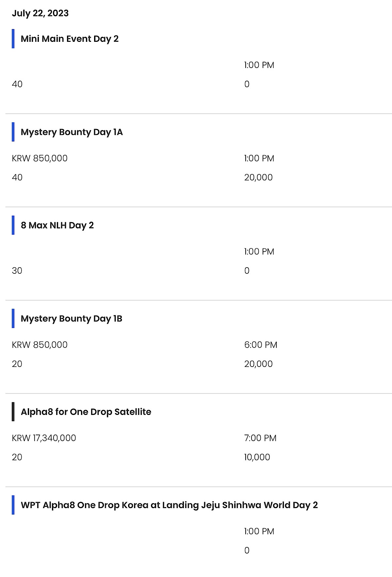
Task: Click the black marker beside Alpha8 Satellite
Action: 13,412
